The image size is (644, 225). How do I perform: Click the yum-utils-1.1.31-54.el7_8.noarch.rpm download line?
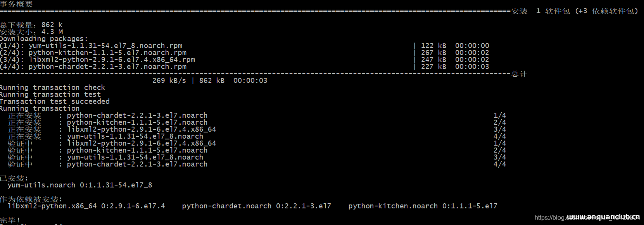coord(245,46)
